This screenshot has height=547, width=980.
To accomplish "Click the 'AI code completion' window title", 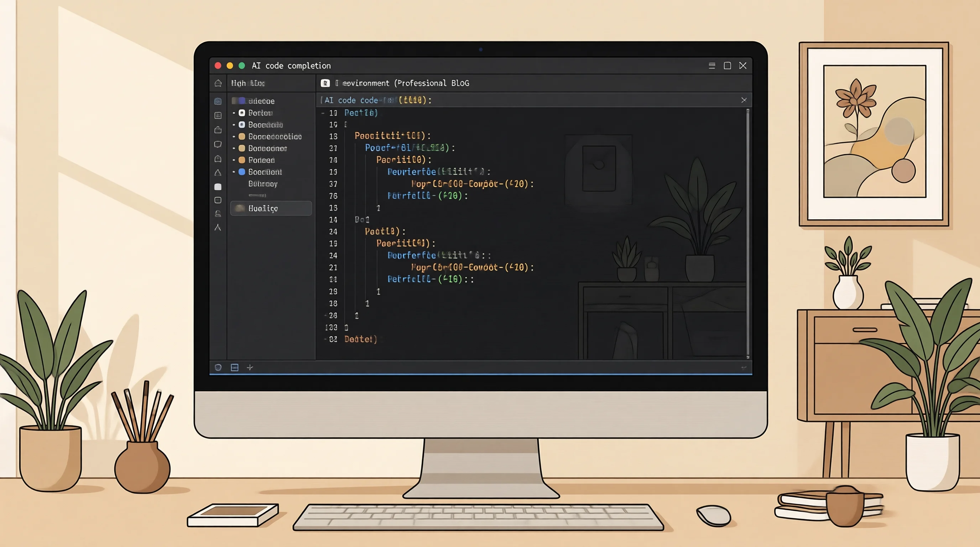I will [291, 66].
